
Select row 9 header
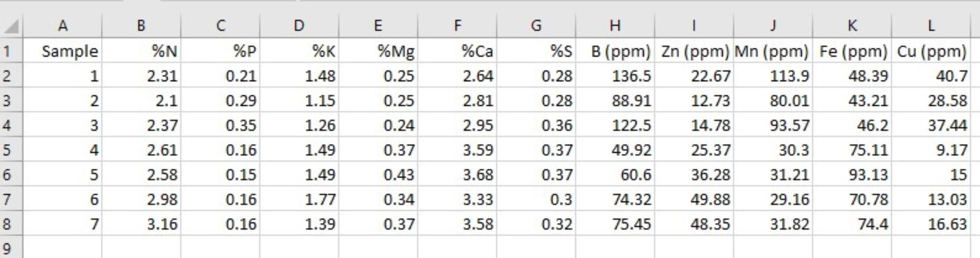(x=6, y=248)
